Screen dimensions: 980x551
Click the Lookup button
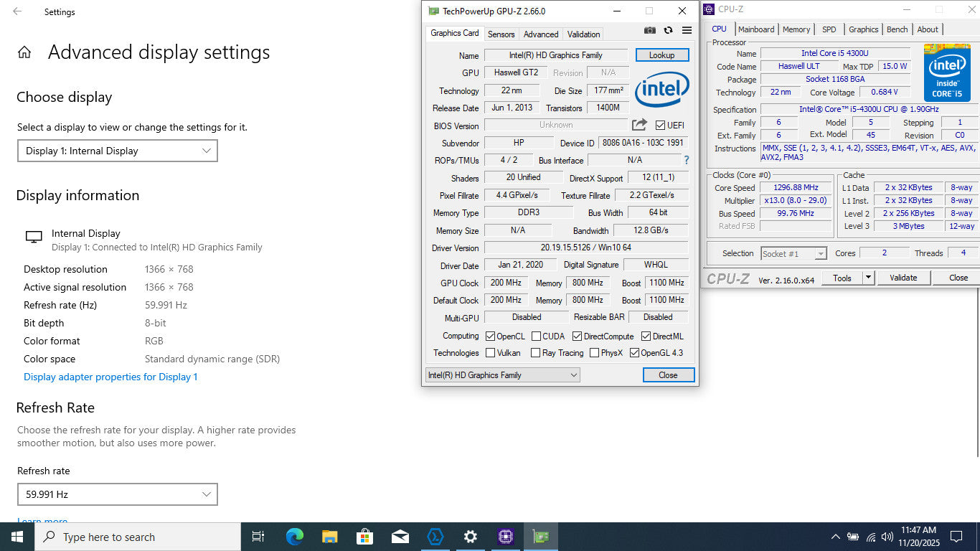pyautogui.click(x=661, y=55)
